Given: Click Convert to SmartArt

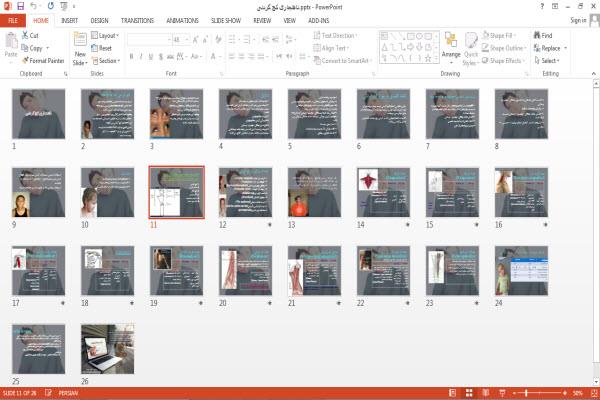Looking at the screenshot, I should coord(343,60).
